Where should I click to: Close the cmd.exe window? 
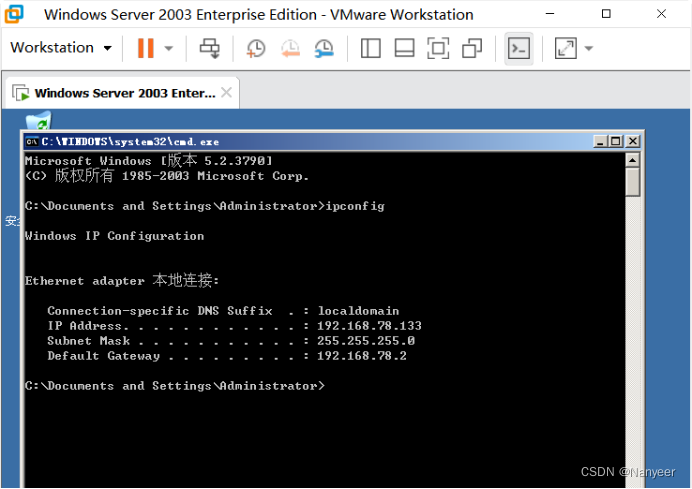633,142
